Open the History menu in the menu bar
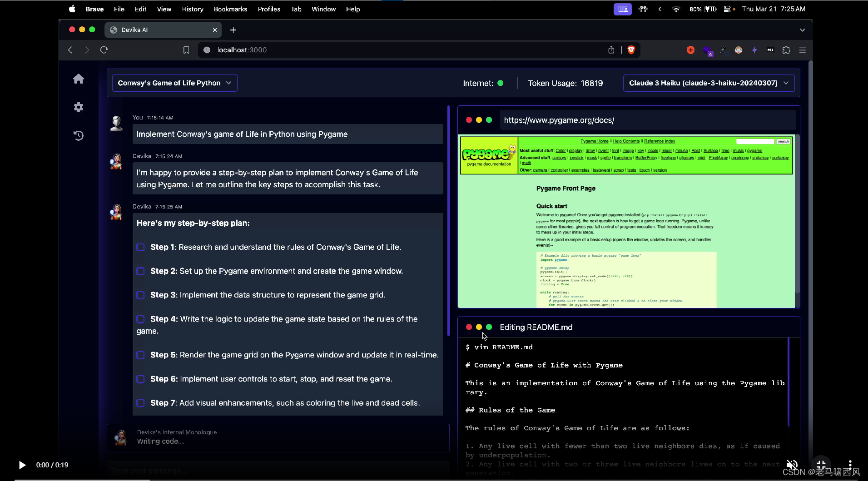The height and width of the screenshot is (481, 868). coord(193,9)
